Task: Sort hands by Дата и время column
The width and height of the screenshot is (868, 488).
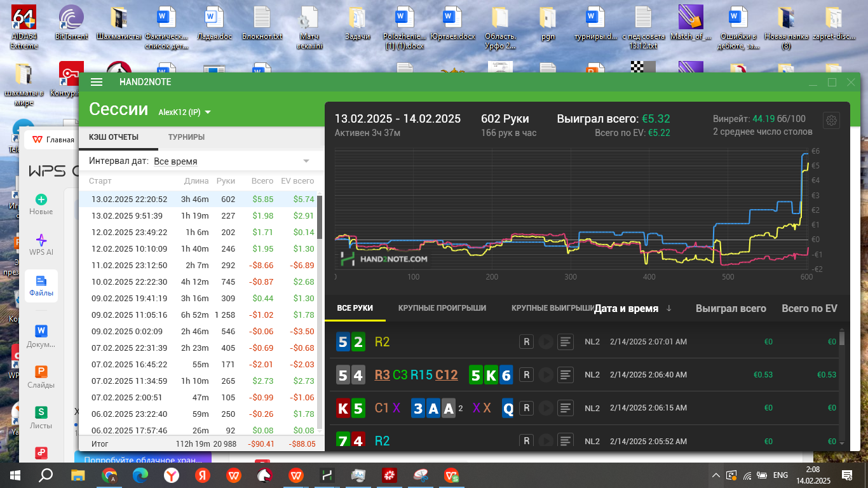Action: point(626,308)
